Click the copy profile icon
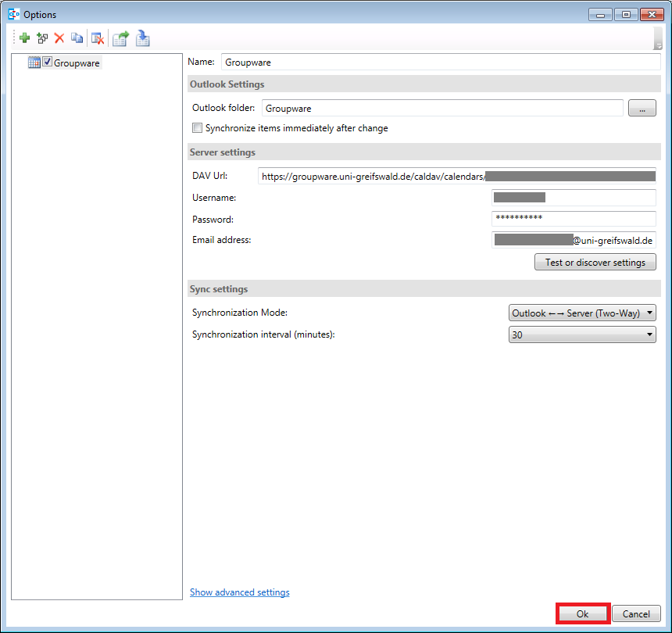Image resolution: width=672 pixels, height=633 pixels. coord(77,38)
